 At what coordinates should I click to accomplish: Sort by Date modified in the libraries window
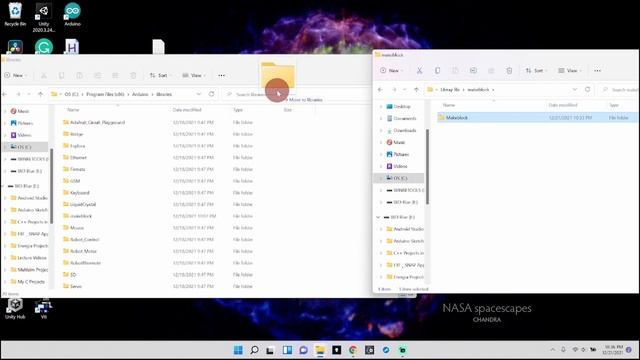tap(187, 110)
